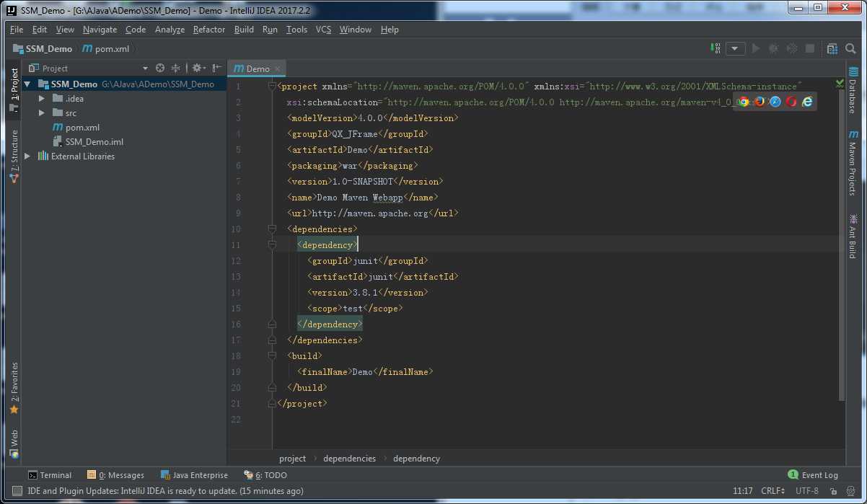Open the 6: TODO tool window
Screen dimensions: 867x504
tap(265, 475)
